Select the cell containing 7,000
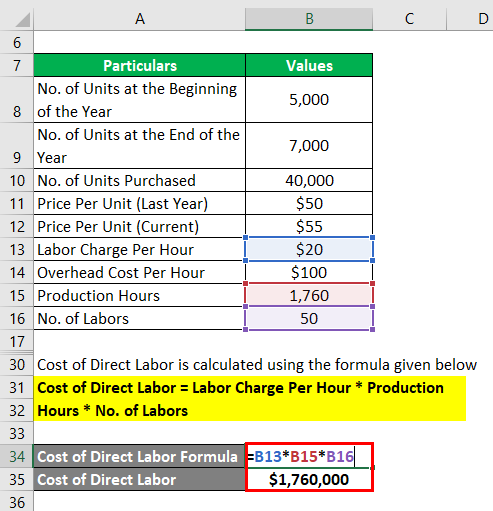 click(x=309, y=146)
